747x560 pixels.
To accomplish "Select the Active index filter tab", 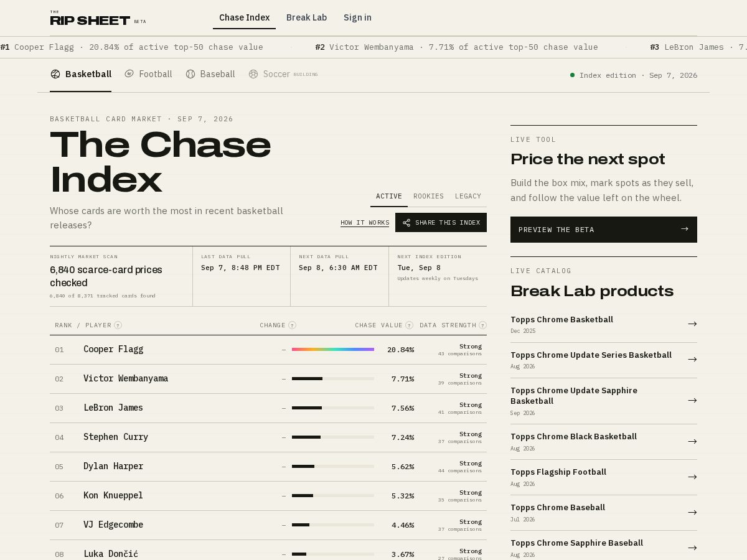I will [389, 196].
